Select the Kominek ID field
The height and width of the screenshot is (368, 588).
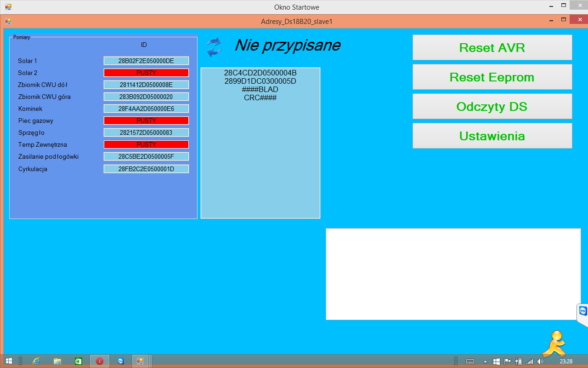point(146,109)
